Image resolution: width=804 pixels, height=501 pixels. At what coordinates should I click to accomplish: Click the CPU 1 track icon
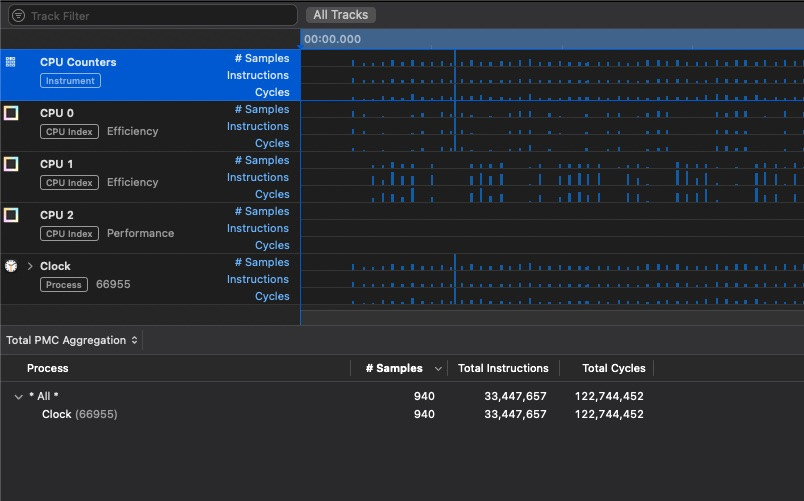(x=11, y=164)
